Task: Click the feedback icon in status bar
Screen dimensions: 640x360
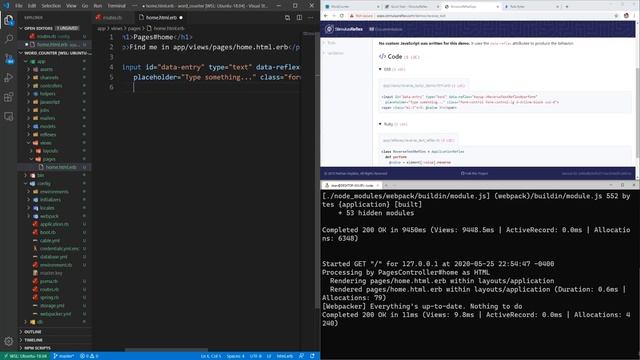Action: pos(301,356)
